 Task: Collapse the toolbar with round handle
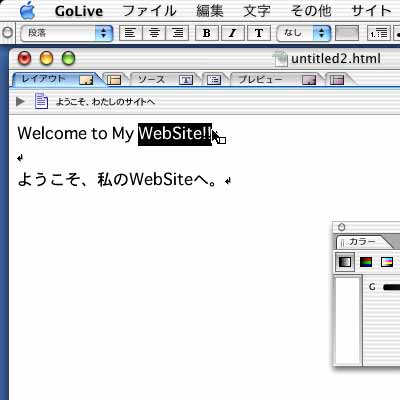pos(7,33)
